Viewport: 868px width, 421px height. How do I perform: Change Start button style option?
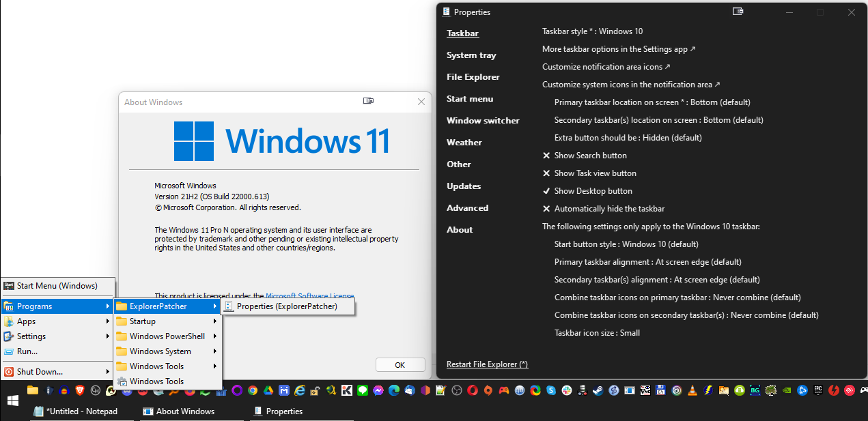(x=626, y=244)
